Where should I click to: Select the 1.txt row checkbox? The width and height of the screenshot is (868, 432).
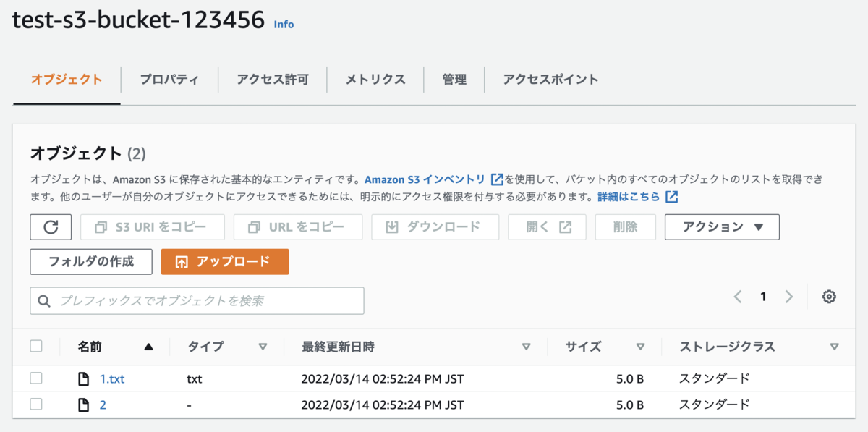(36, 378)
